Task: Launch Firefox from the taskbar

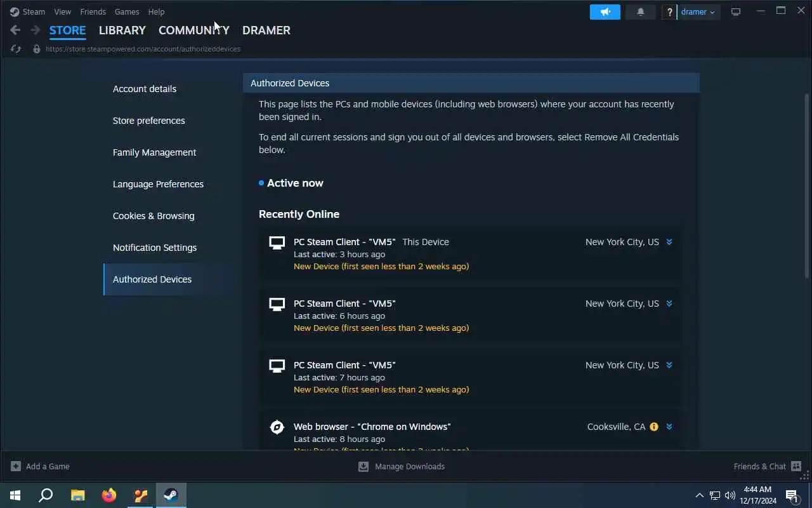Action: pos(109,495)
